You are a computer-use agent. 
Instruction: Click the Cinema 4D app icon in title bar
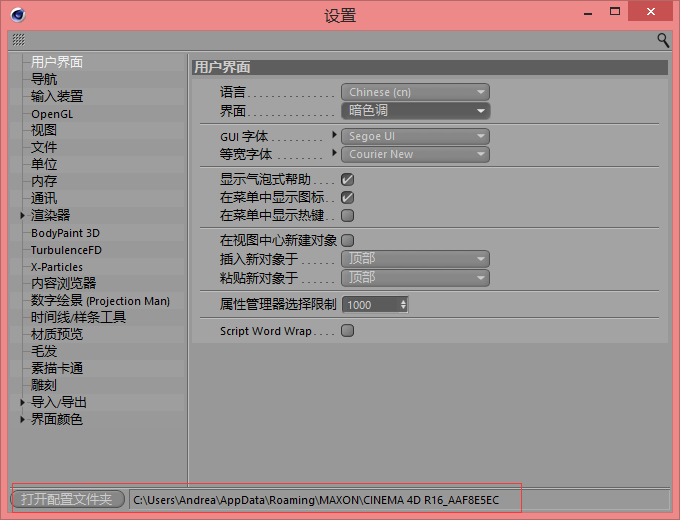18,15
